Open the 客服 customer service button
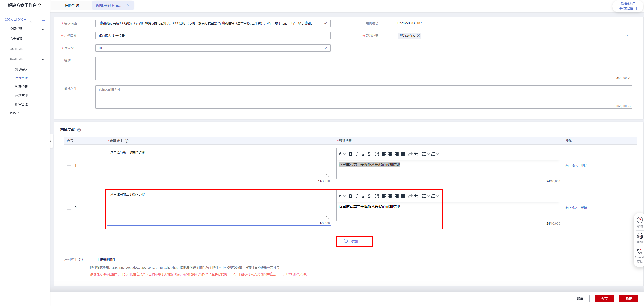 (x=639, y=238)
